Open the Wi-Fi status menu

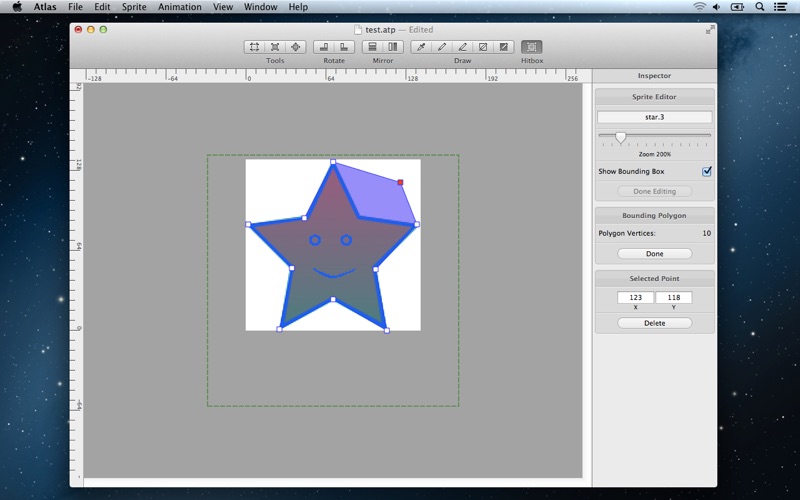tap(699, 7)
